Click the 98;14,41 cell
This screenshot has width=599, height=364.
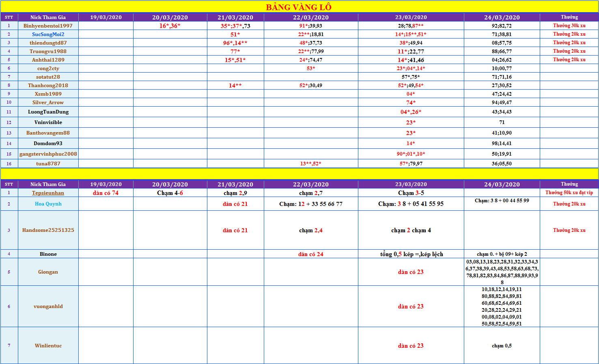[502, 143]
